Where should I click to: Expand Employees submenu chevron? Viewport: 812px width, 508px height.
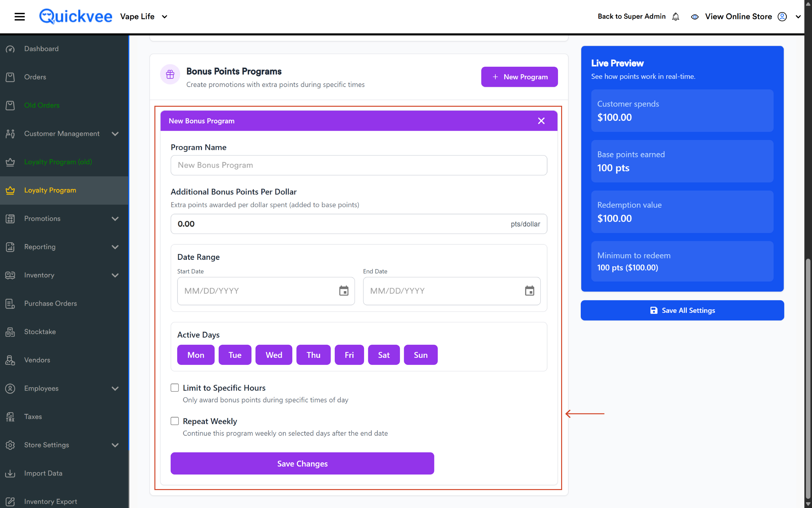click(x=115, y=388)
